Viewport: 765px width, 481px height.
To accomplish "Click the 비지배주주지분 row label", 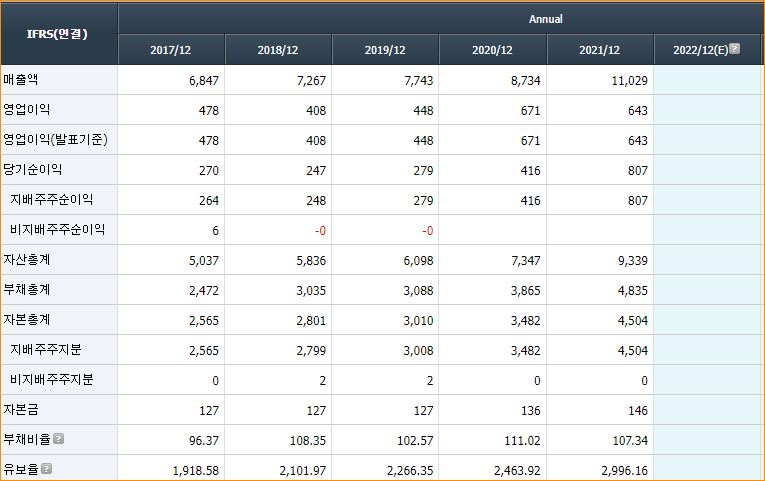I will (x=52, y=380).
